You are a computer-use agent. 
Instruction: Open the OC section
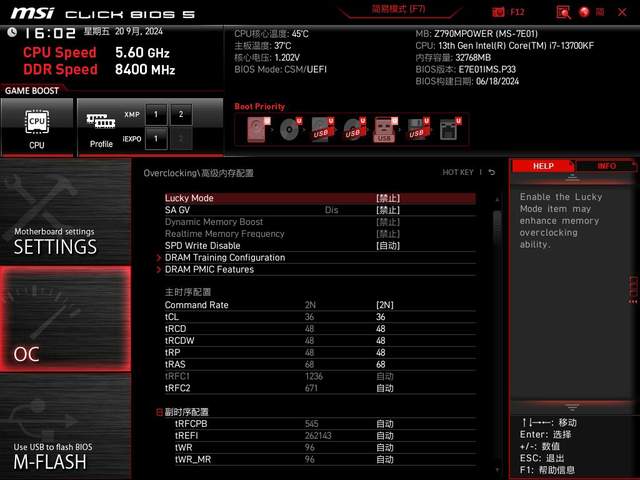click(x=65, y=319)
